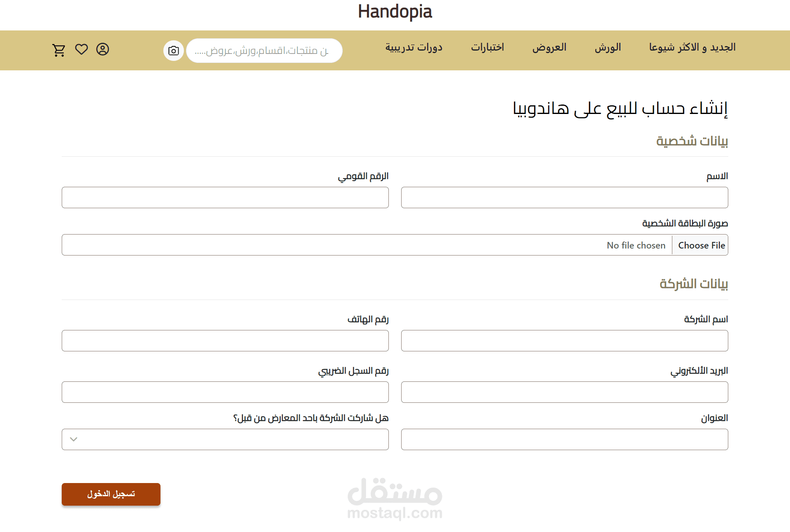
Task: Click the البريد الألكتروني email field
Action: click(564, 392)
